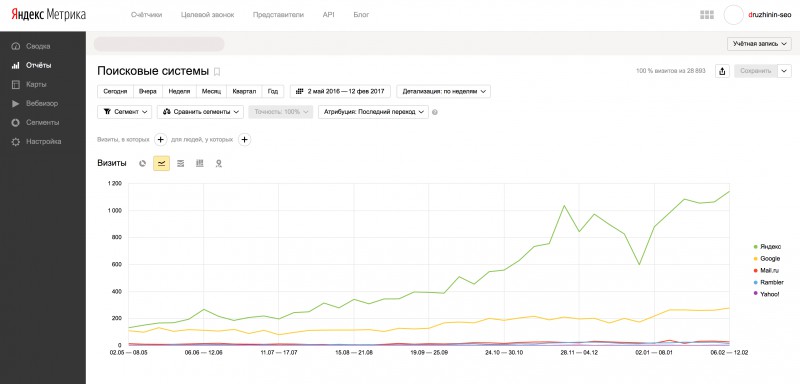Image resolution: width=800 pixels, height=384 pixels.
Task: Select the Неделя period
Action: click(179, 91)
